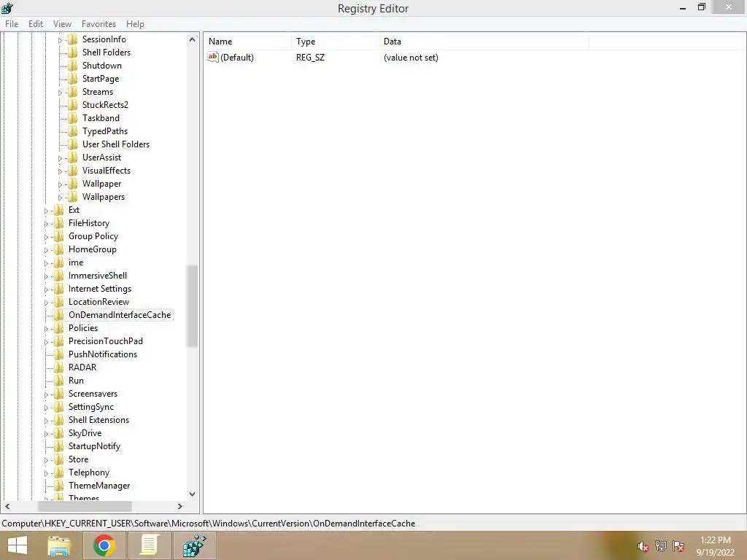Screen dimensions: 747x560
Task: Open the Action Center flag icon
Action: (x=678, y=546)
